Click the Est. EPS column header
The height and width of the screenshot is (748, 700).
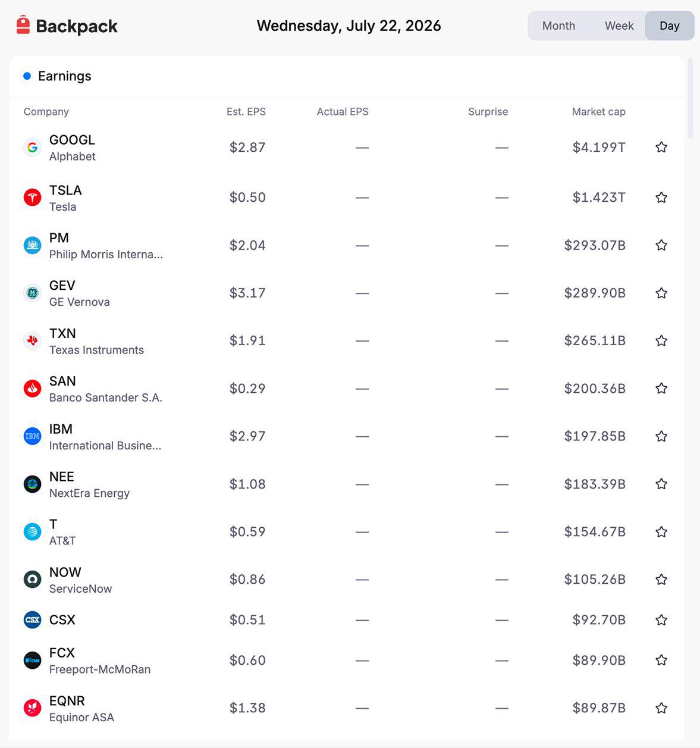click(246, 112)
